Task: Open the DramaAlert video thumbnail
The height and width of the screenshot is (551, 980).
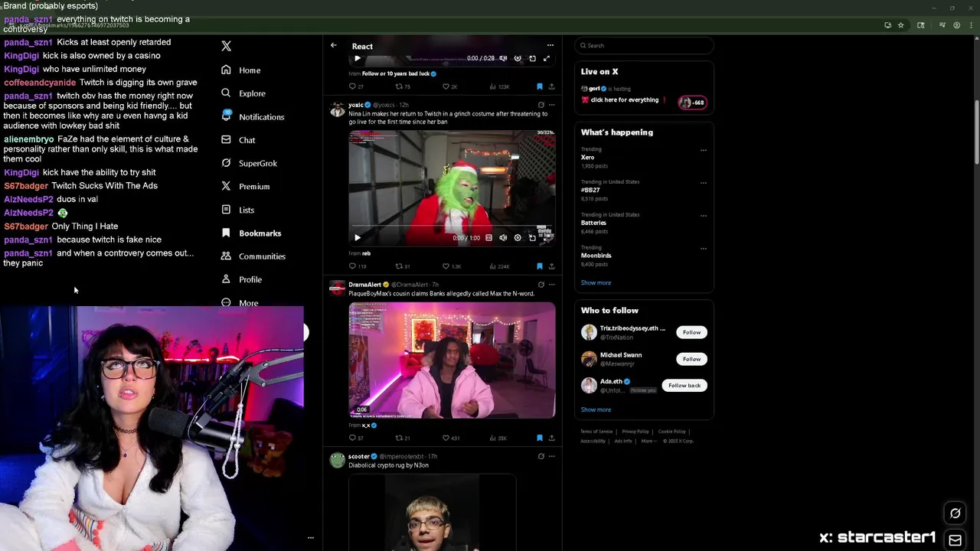Action: (x=452, y=360)
